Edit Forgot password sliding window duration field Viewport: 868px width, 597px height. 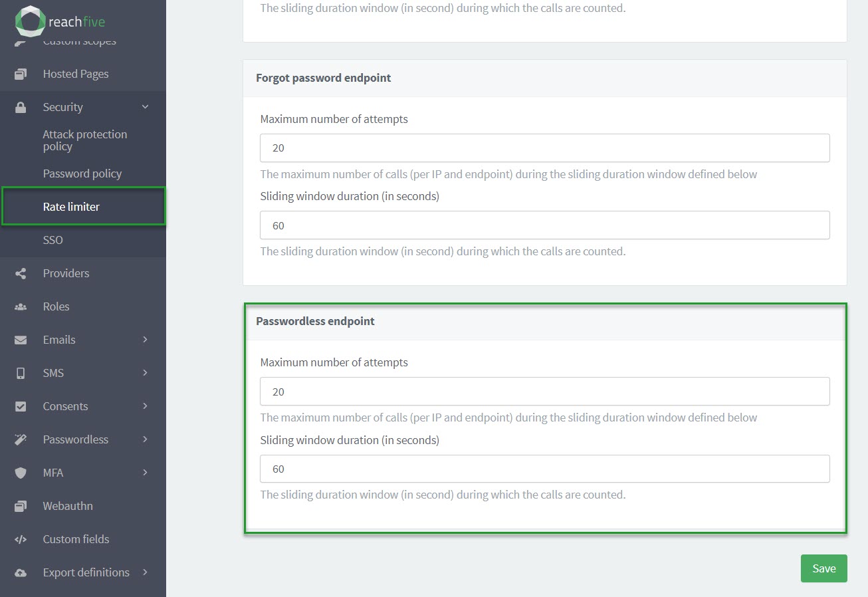click(545, 225)
